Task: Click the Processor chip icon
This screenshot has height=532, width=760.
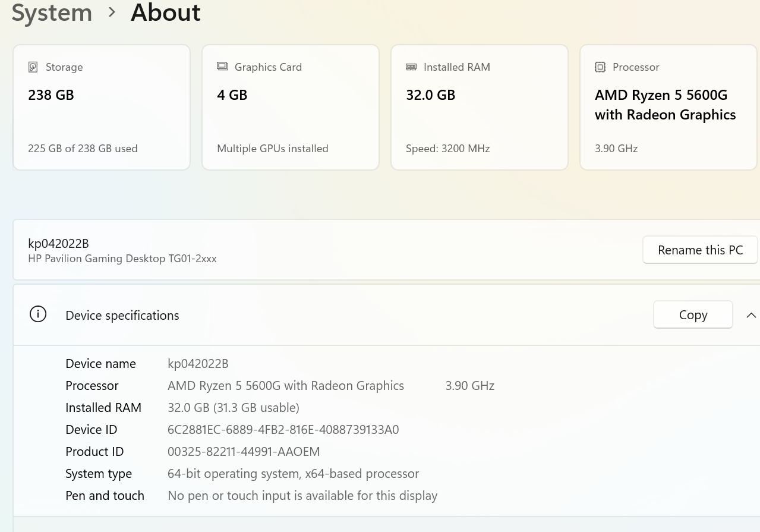Action: coord(600,67)
